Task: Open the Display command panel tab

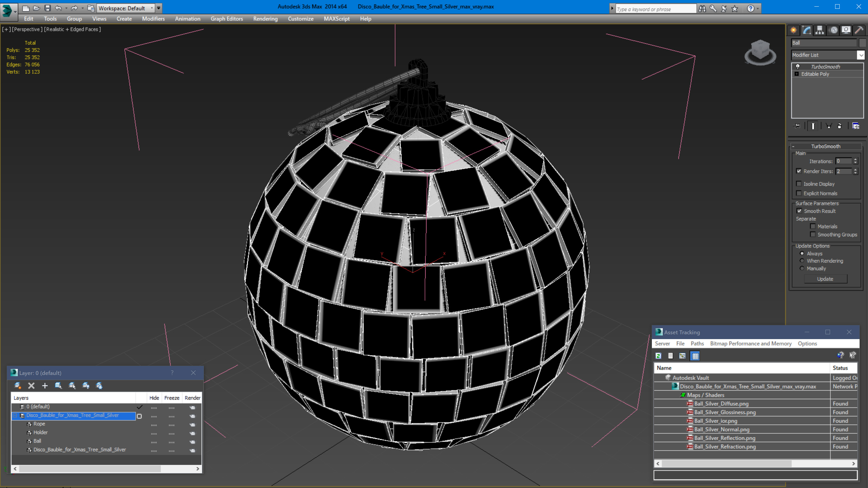Action: pyautogui.click(x=846, y=30)
